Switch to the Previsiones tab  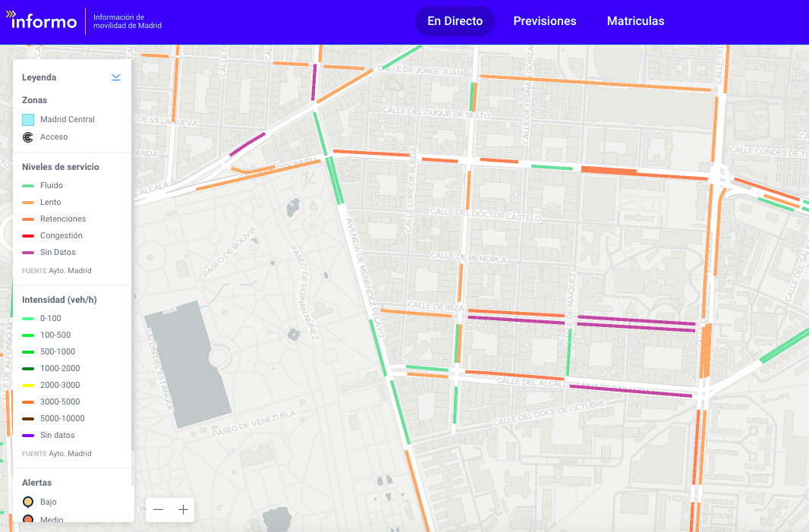[x=544, y=21]
